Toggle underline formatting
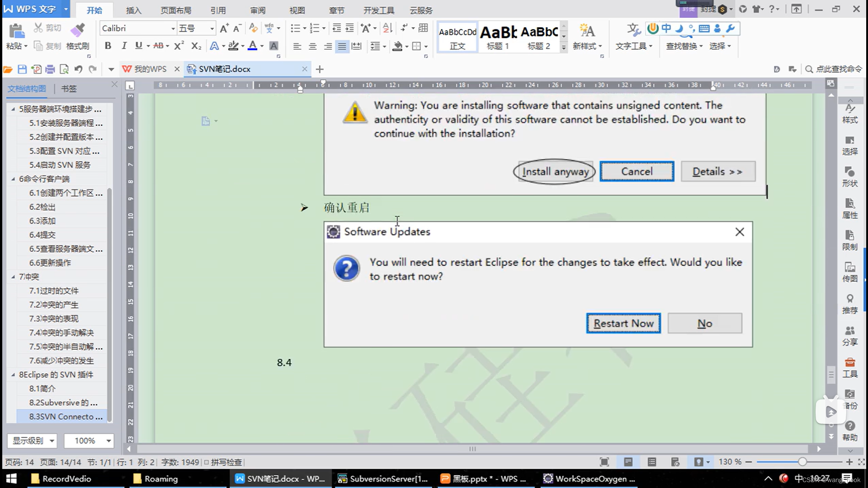Viewport: 868px width, 488px height. tap(139, 46)
